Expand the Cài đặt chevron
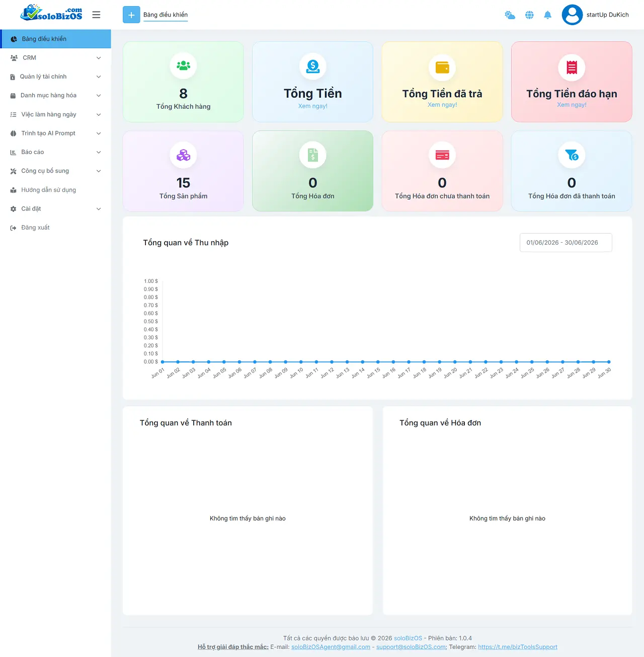 [x=99, y=209]
